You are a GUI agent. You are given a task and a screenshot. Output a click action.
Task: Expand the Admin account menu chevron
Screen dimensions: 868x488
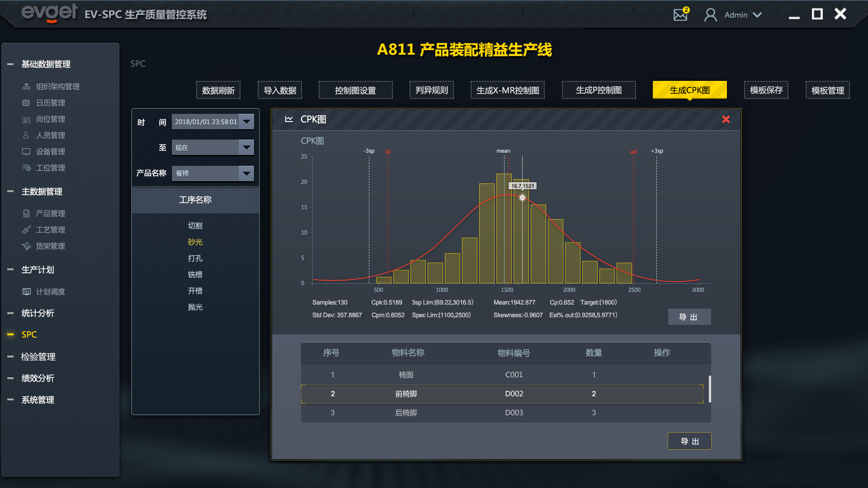point(757,15)
